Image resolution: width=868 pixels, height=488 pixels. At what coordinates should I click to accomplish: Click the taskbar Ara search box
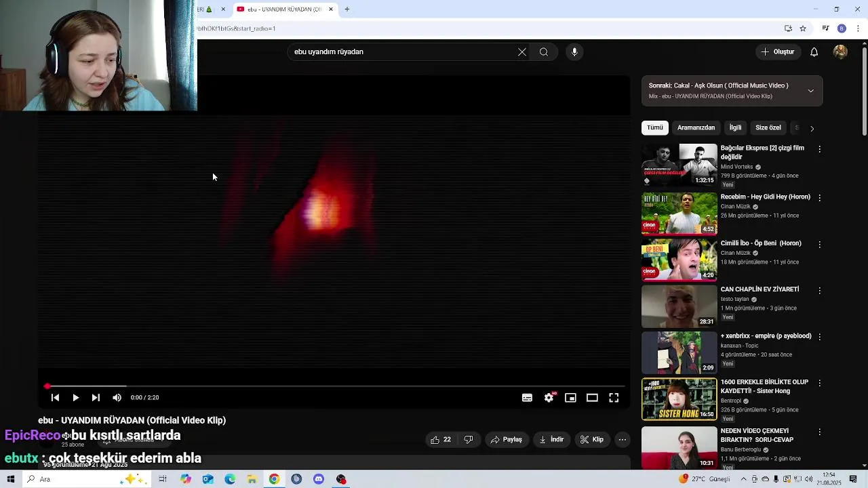point(87,479)
